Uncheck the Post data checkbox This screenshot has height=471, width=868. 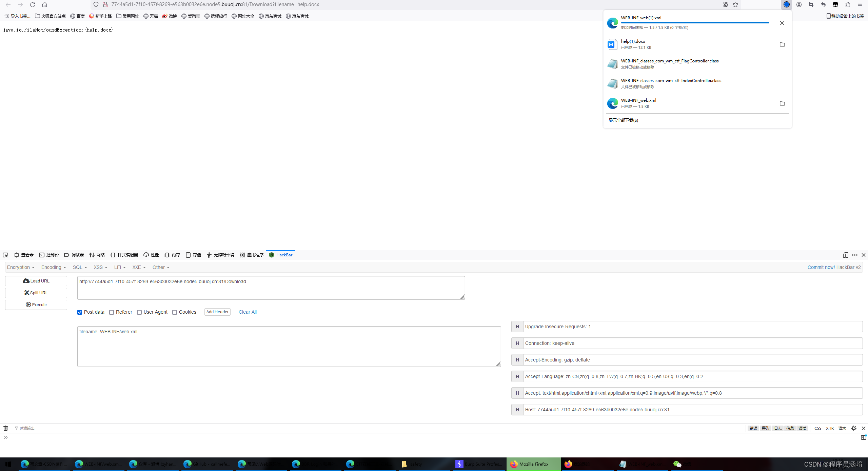(x=80, y=312)
